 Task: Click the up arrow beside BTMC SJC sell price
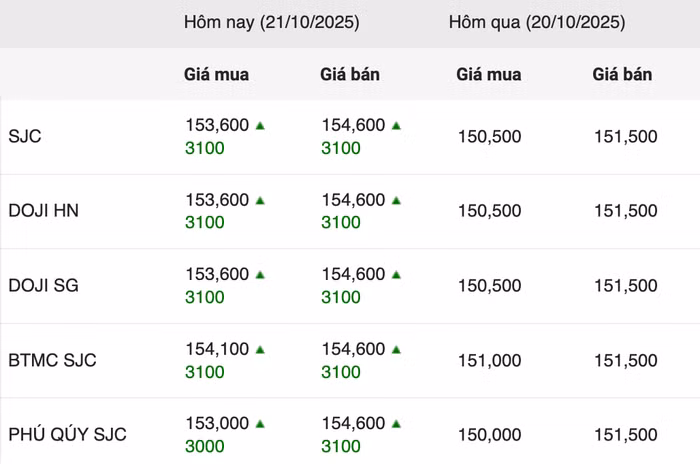point(396,350)
